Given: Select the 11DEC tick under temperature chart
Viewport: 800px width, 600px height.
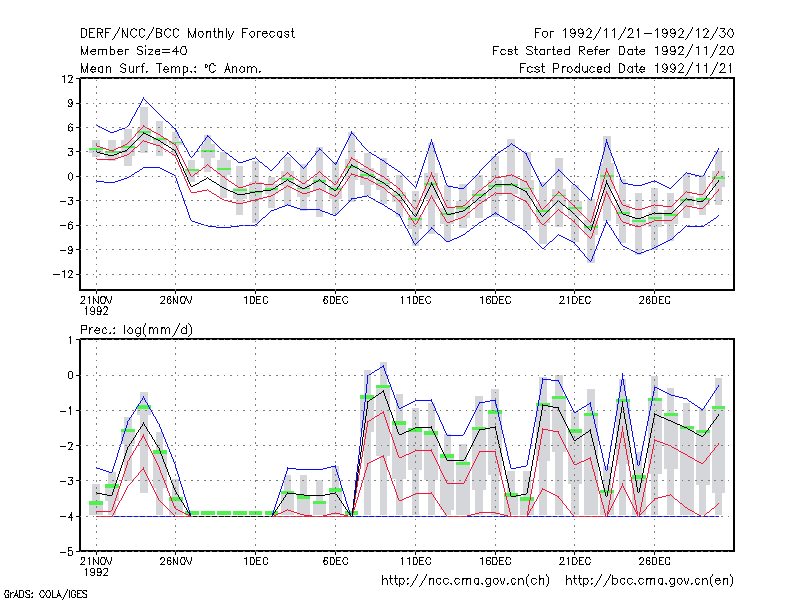Looking at the screenshot, I should pos(415,300).
